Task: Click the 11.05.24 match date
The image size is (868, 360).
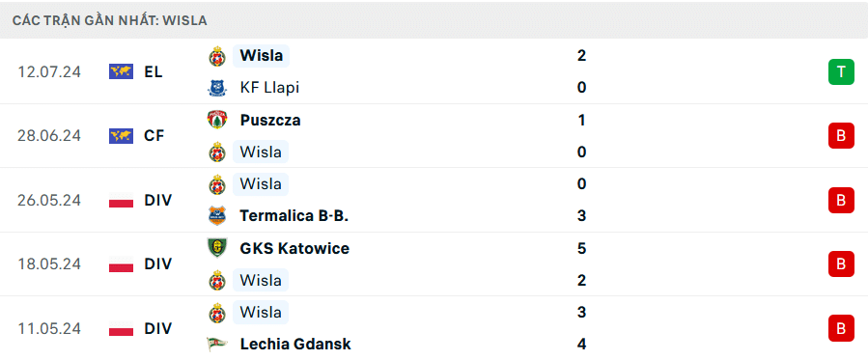Action: tap(49, 328)
